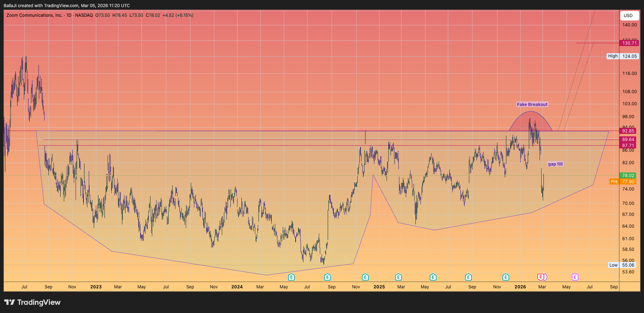Click the +4.52 (+6.15%) change value
The height and width of the screenshot is (313, 644).
click(x=178, y=15)
